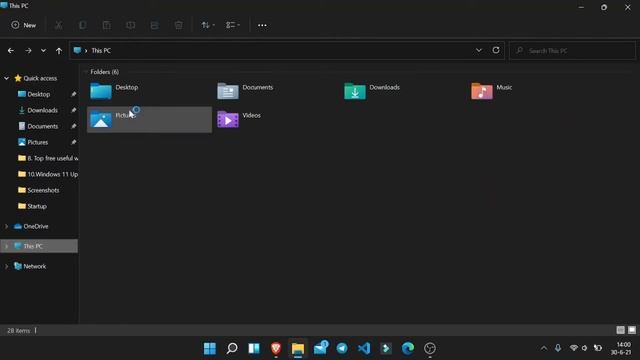
Task: Click the Copy icon in toolbar
Action: click(x=82, y=25)
